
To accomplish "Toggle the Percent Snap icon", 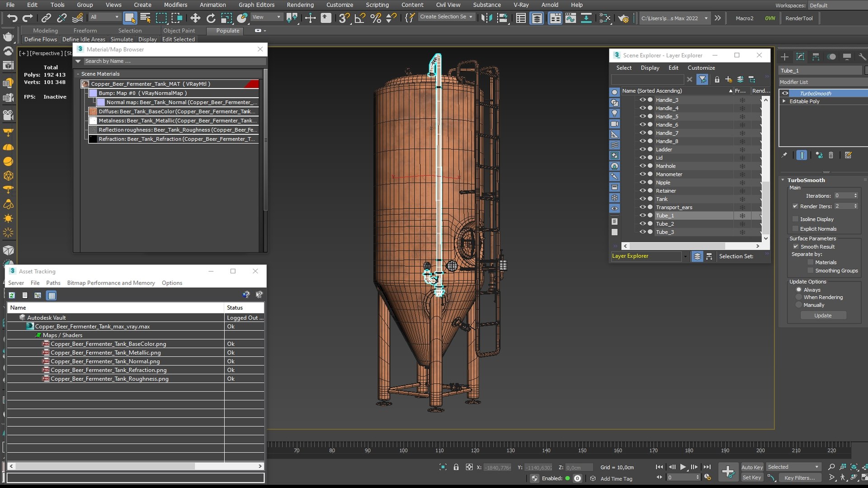I will coord(375,18).
